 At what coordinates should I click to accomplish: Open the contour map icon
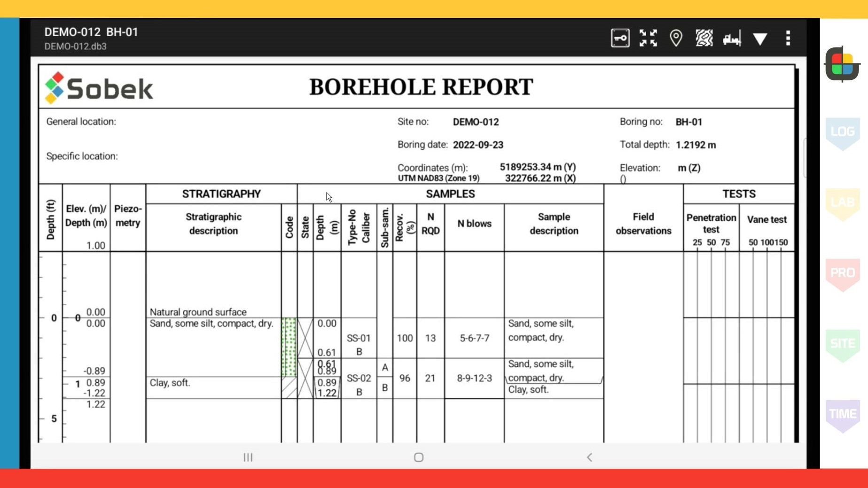pos(704,38)
